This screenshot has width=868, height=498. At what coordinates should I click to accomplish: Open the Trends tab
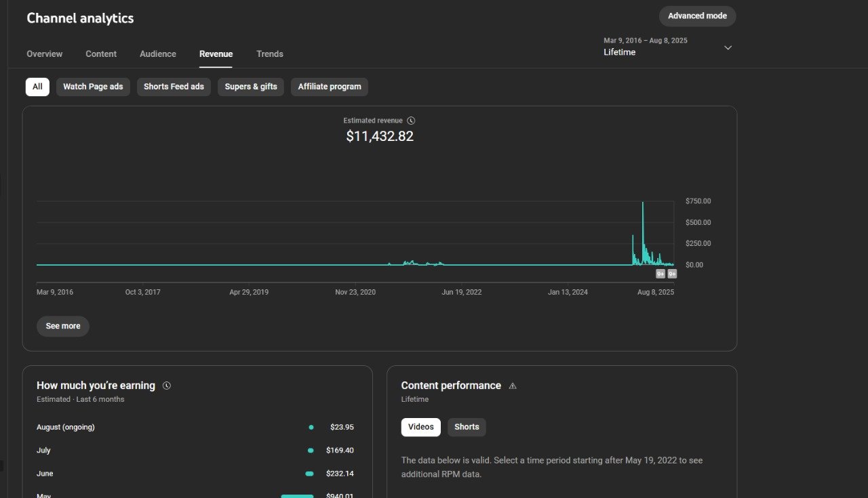[270, 54]
